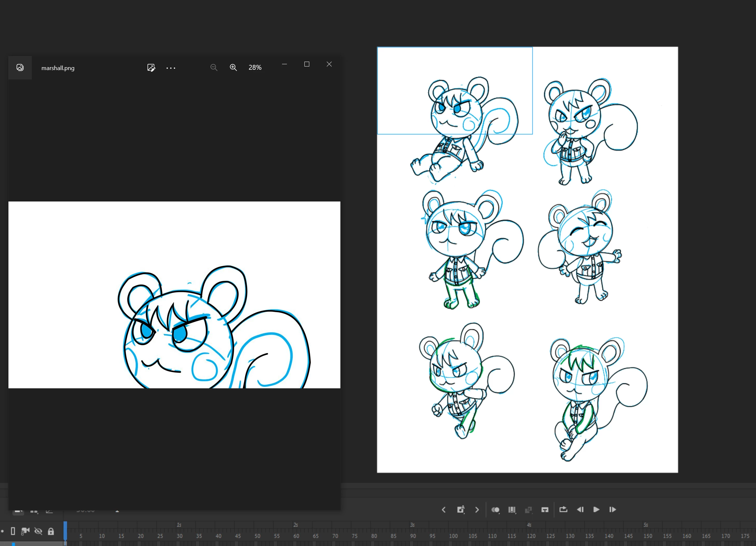This screenshot has width=756, height=546.
Task: Step forward one frame
Action: coord(612,509)
